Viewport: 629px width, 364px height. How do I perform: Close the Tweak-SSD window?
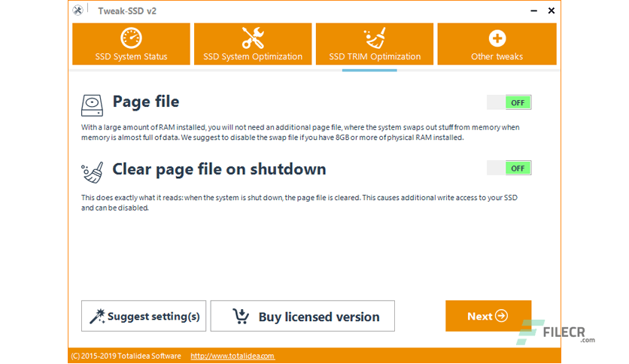(552, 11)
